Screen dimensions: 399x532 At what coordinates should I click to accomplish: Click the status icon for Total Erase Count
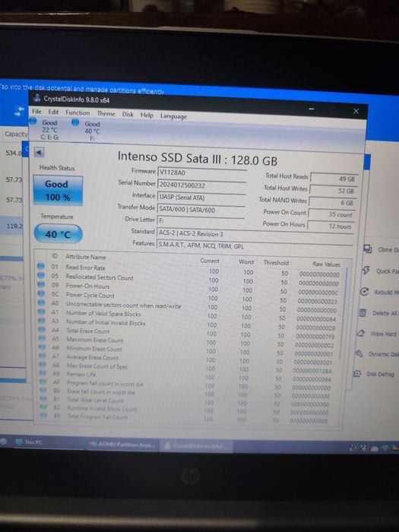click(x=42, y=329)
